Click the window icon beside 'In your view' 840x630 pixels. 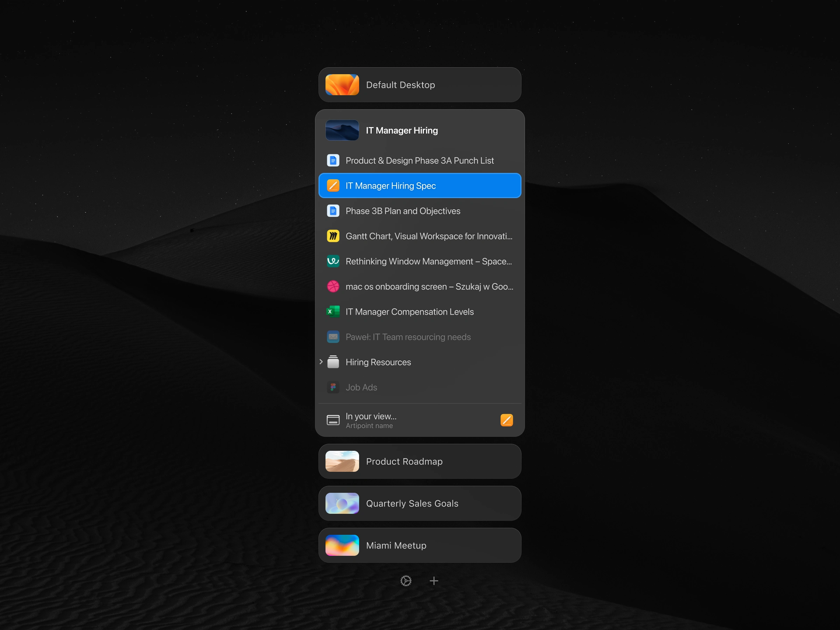333,420
